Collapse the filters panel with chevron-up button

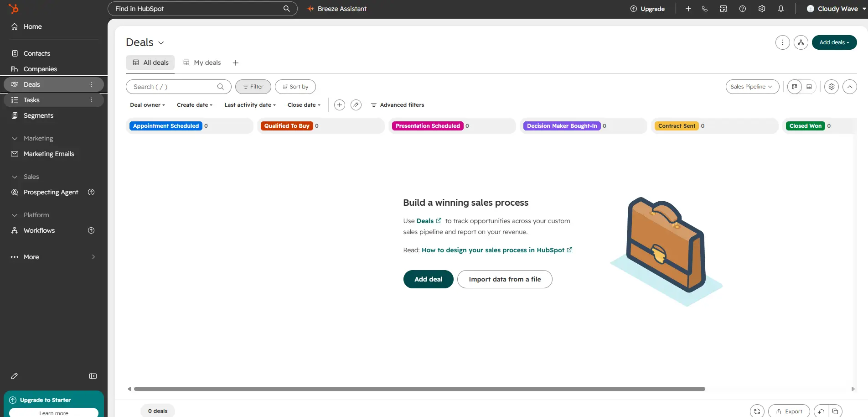pyautogui.click(x=850, y=87)
